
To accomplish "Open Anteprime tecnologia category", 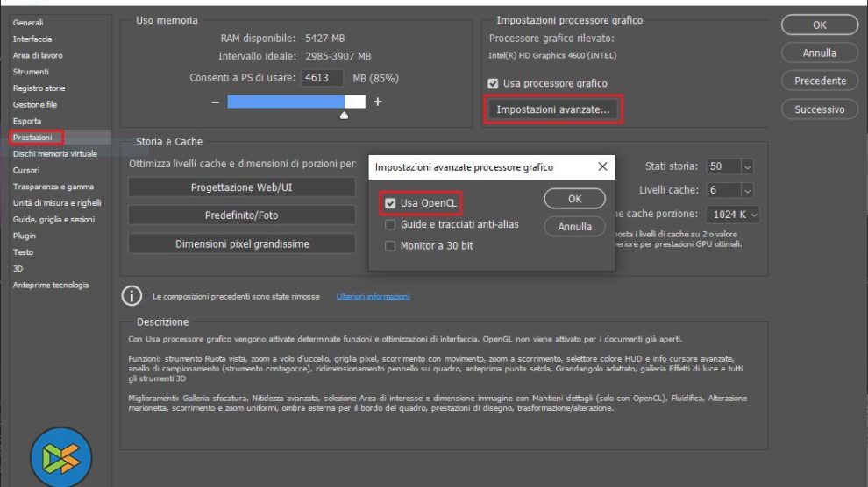I will click(x=50, y=286).
